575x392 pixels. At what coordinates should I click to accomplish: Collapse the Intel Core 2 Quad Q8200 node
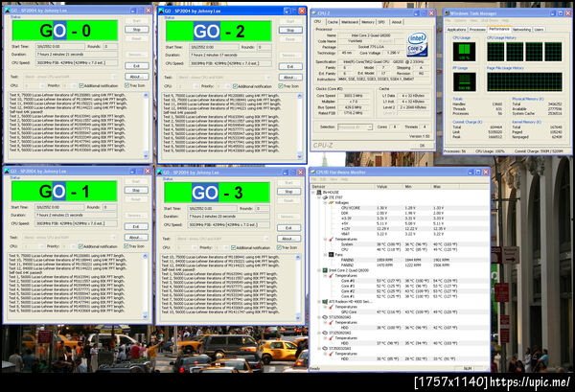tap(319, 270)
